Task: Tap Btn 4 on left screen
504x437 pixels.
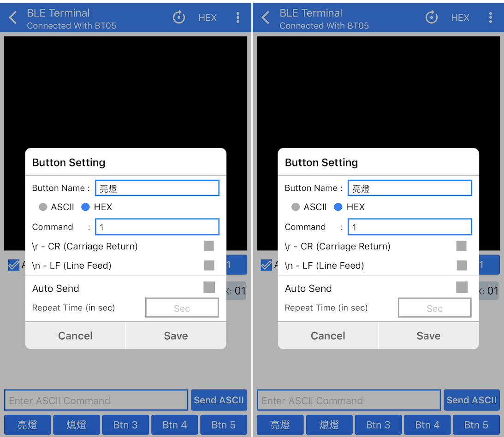Action: [x=175, y=425]
